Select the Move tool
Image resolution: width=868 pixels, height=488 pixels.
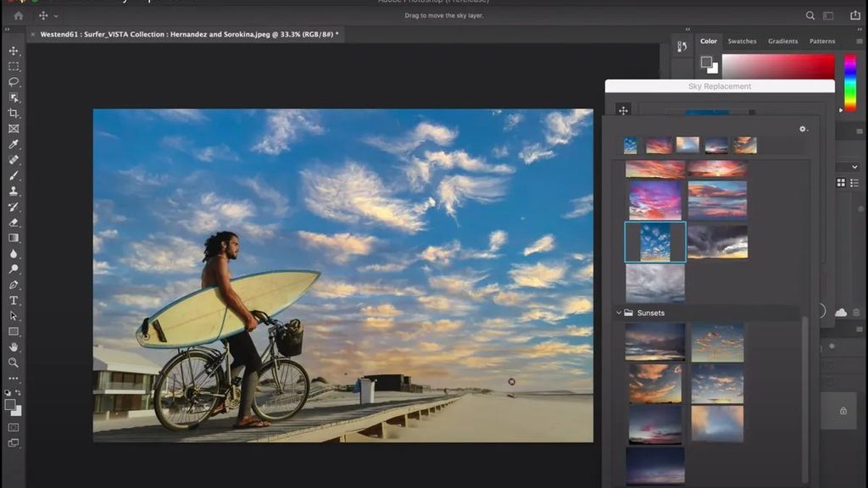tap(13, 51)
